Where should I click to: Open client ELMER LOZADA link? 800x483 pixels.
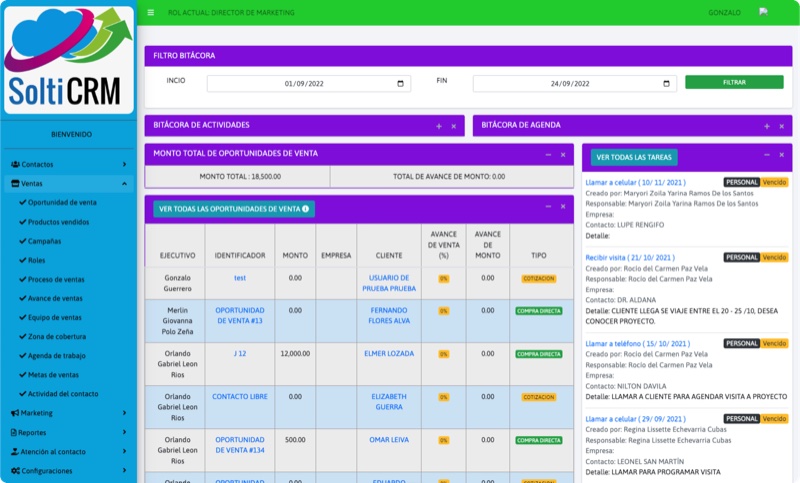(389, 353)
